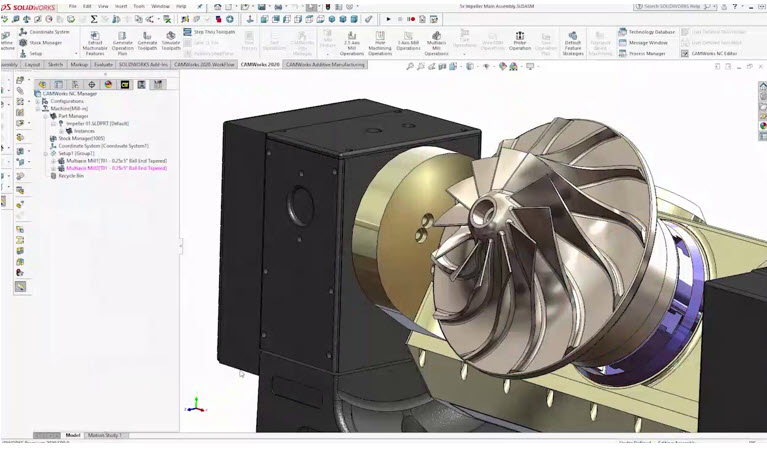Click the appearance color wheel panel tab
The height and width of the screenshot is (449, 767).
point(108,85)
